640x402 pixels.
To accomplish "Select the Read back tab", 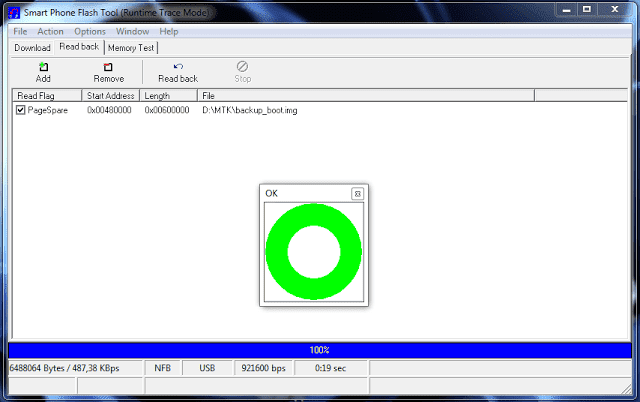I will (x=79, y=47).
